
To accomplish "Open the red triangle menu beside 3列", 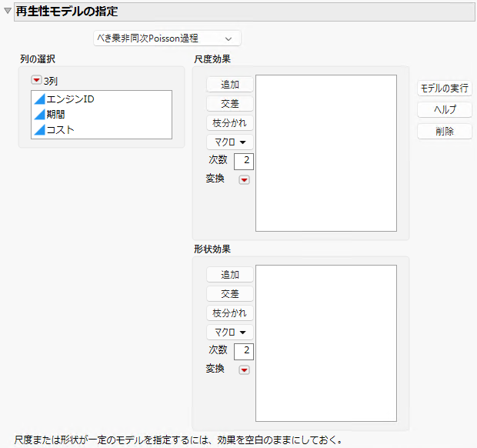I will 36,80.
